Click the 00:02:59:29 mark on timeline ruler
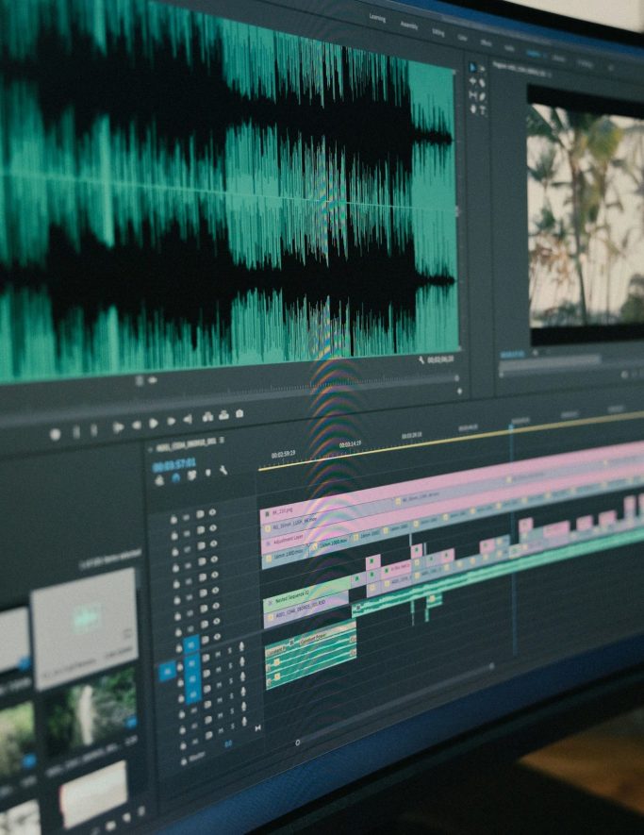644x835 pixels. coord(283,456)
